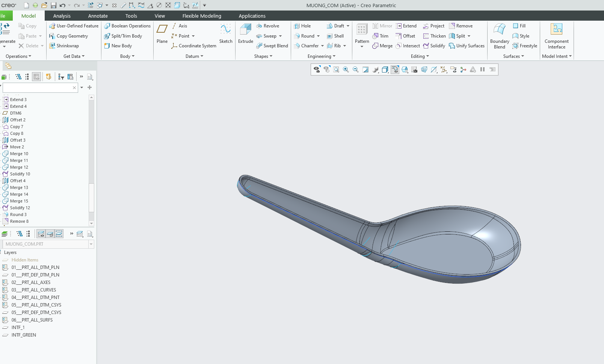The image size is (604, 364).
Task: Select Solidify 12 in model tree
Action: (20, 208)
